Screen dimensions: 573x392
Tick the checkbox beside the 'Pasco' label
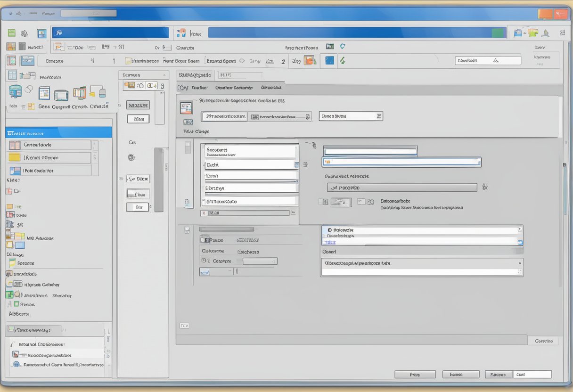click(x=204, y=239)
